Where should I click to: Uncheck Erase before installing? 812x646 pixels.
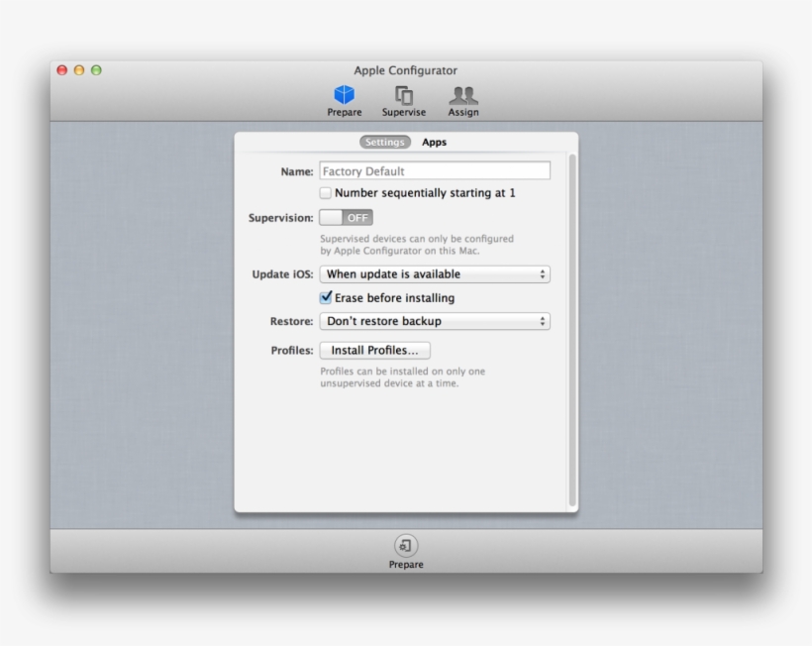pyautogui.click(x=327, y=297)
